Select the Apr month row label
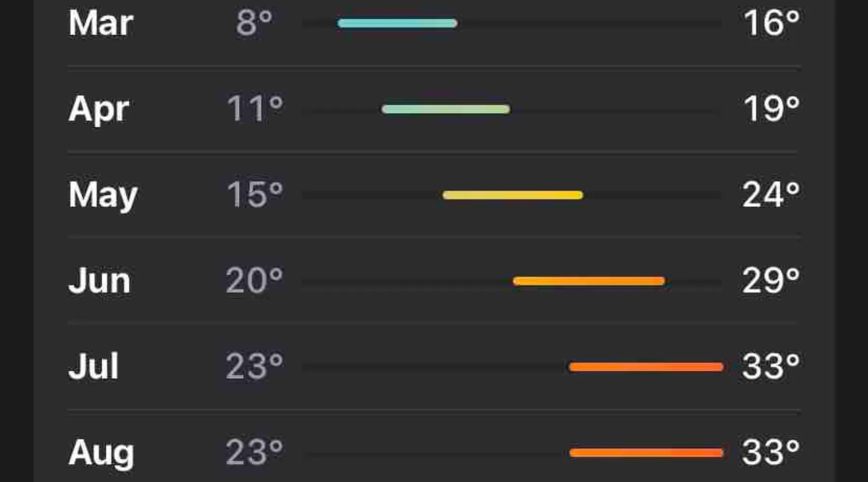 click(x=99, y=109)
